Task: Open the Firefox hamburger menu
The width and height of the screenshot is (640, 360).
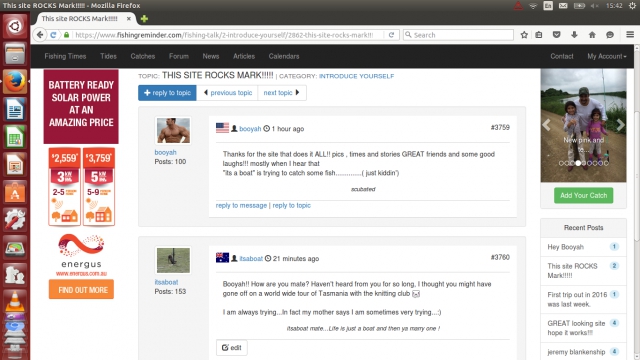Action: click(630, 35)
